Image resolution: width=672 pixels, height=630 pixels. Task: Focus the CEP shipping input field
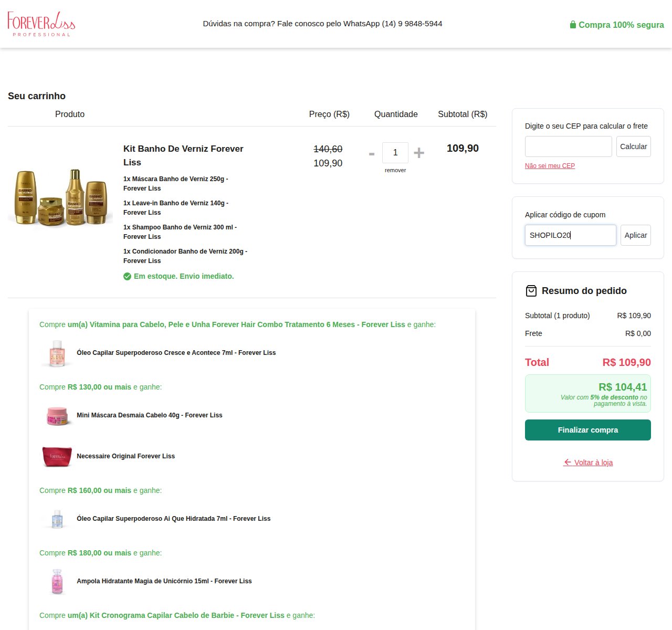click(569, 146)
